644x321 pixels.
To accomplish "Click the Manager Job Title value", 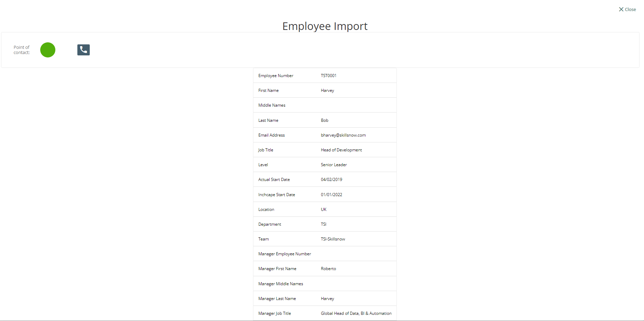I will coord(356,313).
